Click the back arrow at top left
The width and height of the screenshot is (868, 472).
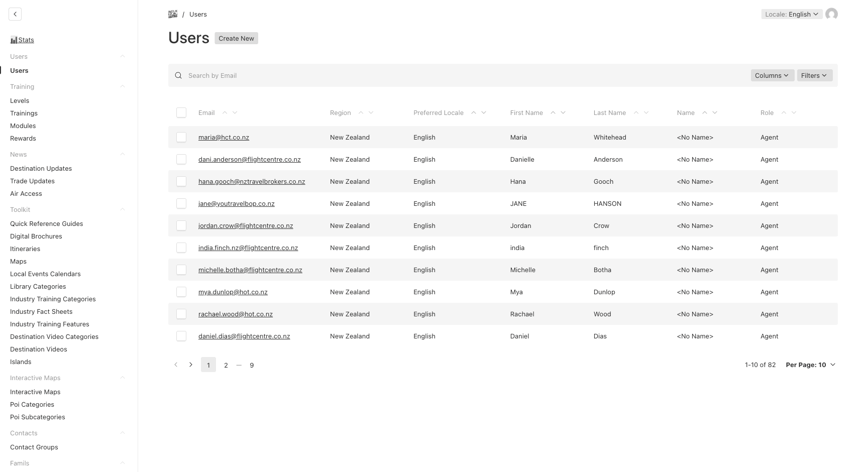pos(15,14)
